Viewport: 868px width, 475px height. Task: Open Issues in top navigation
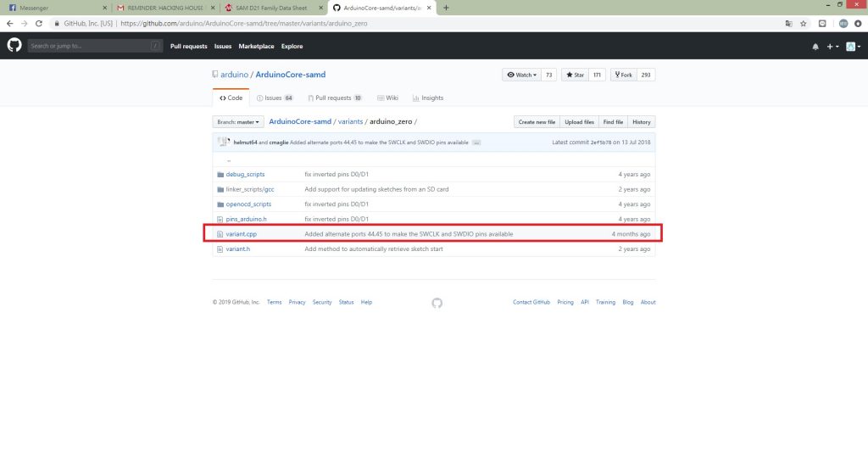pos(223,47)
